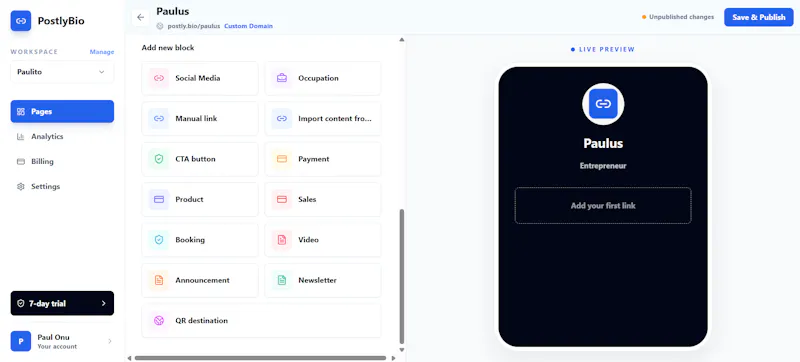Open the Billing menu item
Image resolution: width=800 pixels, height=362 pixels.
[62, 162]
